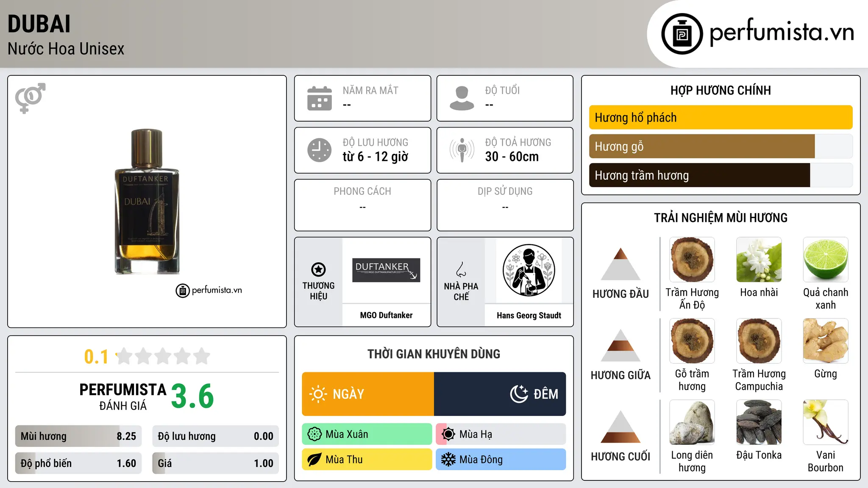Click the Nước Hoa Unisex subtitle
868x488 pixels.
66,49
